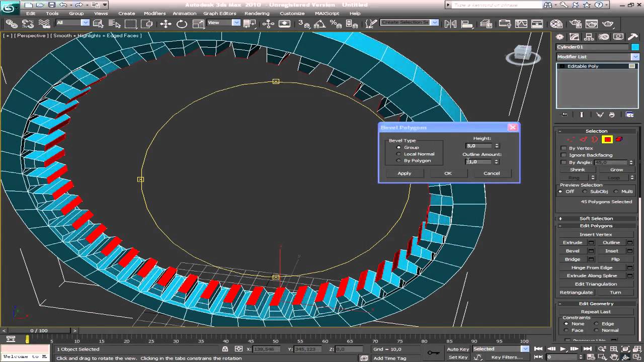The width and height of the screenshot is (644, 362).
Task: Toggle Ignore Backfacing checkbox
Action: pyautogui.click(x=563, y=155)
